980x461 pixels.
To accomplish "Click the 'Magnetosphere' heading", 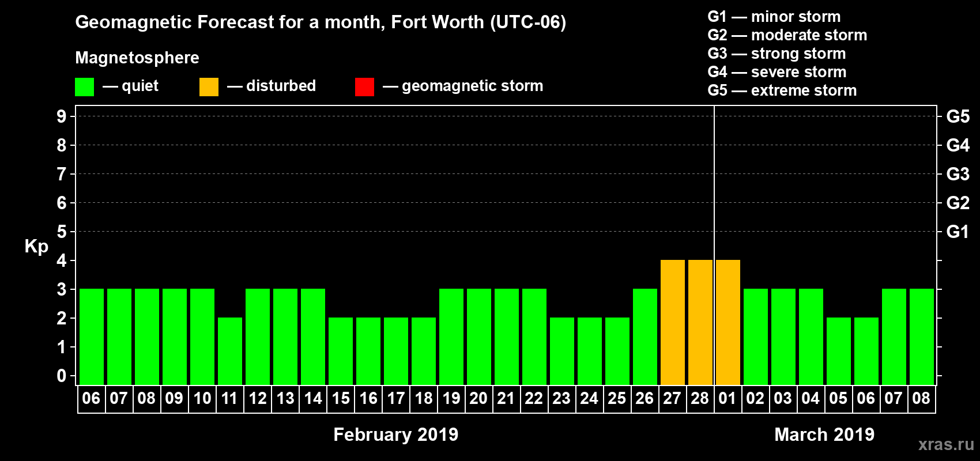I will (x=137, y=58).
